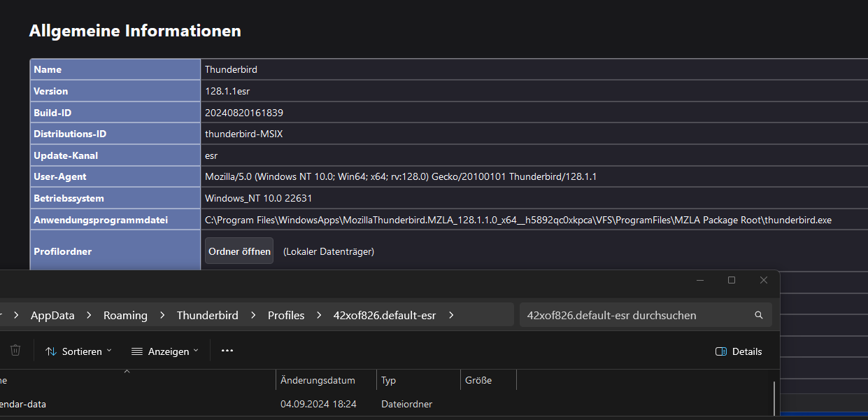868x420 pixels.
Task: Open the three-dots more options menu
Action: [x=227, y=351]
